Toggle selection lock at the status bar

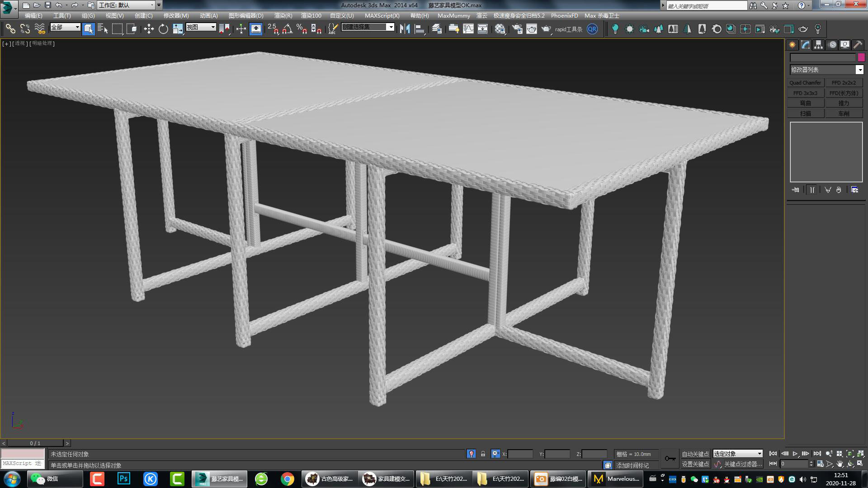click(x=483, y=453)
